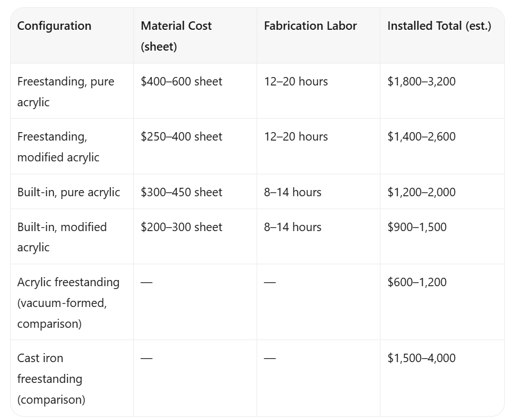
Task: Click the $1,800–3,200 installed total
Action: coord(421,82)
